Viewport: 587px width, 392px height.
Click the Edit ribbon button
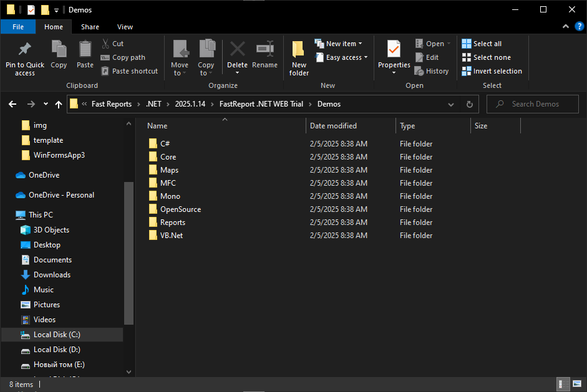coord(427,57)
